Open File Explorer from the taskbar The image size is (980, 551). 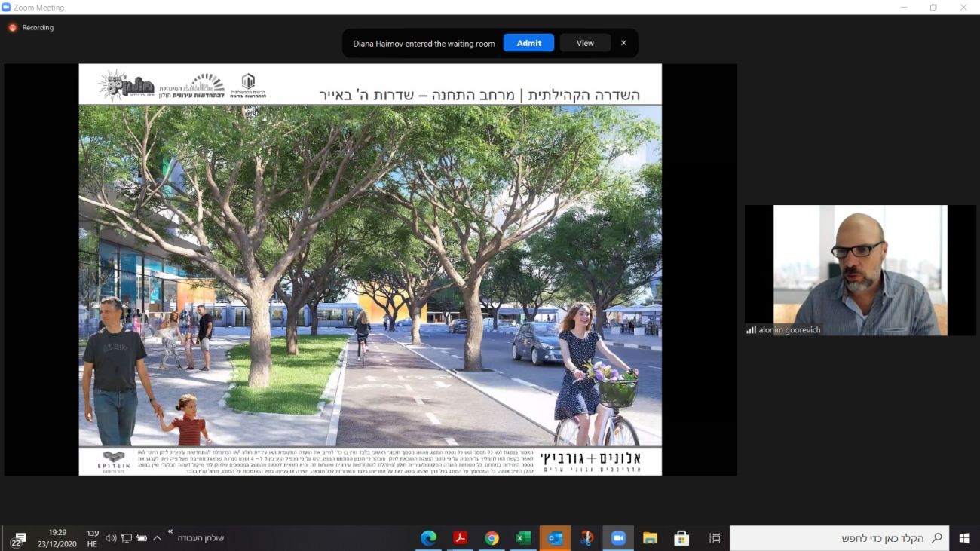tap(650, 538)
